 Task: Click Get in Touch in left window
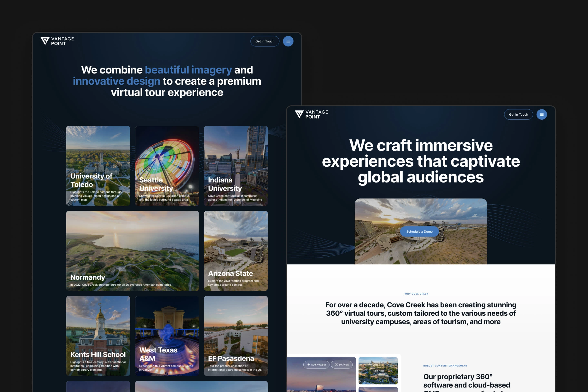coord(265,41)
